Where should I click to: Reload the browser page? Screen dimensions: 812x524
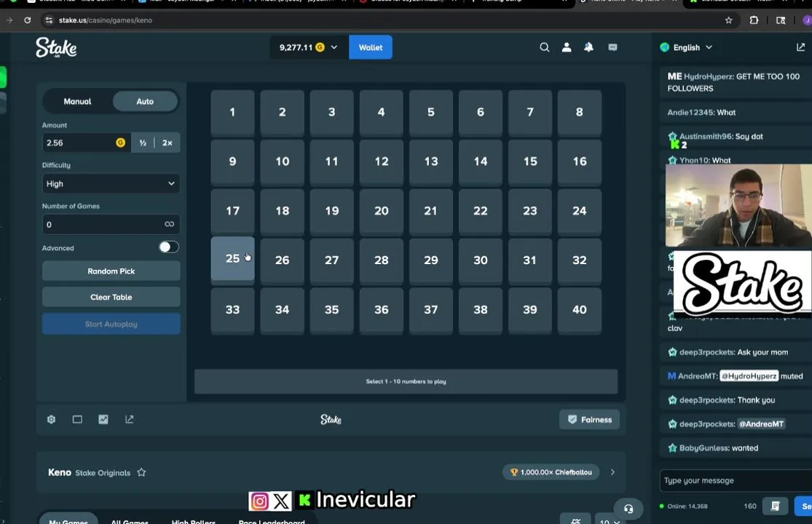click(28, 20)
